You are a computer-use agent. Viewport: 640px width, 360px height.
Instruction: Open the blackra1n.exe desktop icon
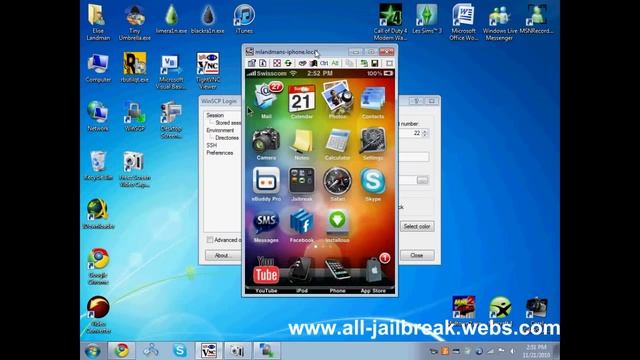(207, 18)
